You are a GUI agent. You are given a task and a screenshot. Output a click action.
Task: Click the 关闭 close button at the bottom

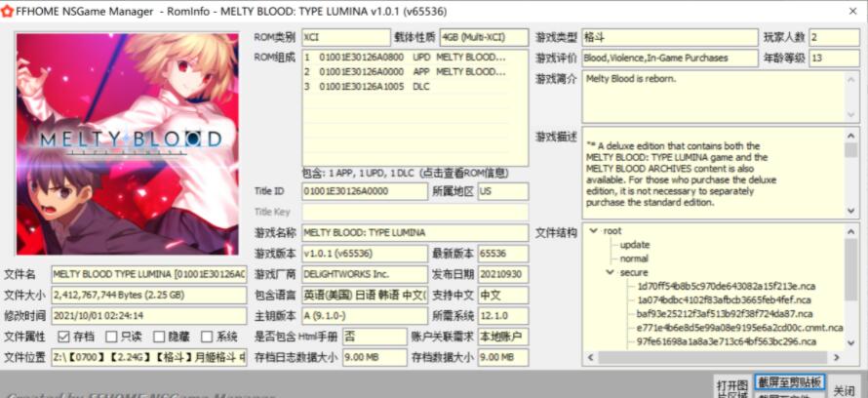pyautogui.click(x=845, y=389)
